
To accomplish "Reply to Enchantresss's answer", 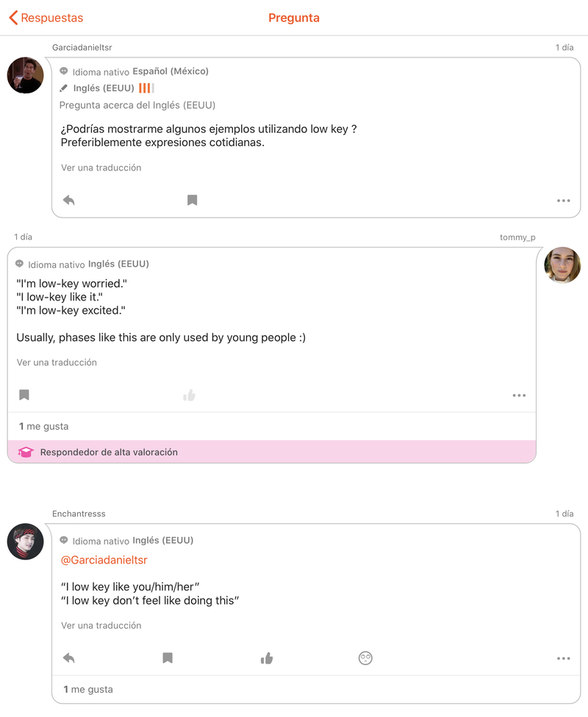I will [x=69, y=658].
